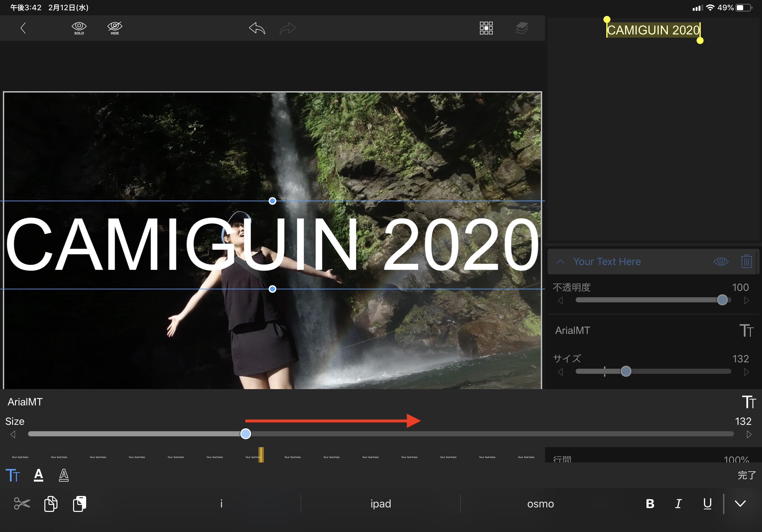Open the layers stack icon

pyautogui.click(x=522, y=28)
